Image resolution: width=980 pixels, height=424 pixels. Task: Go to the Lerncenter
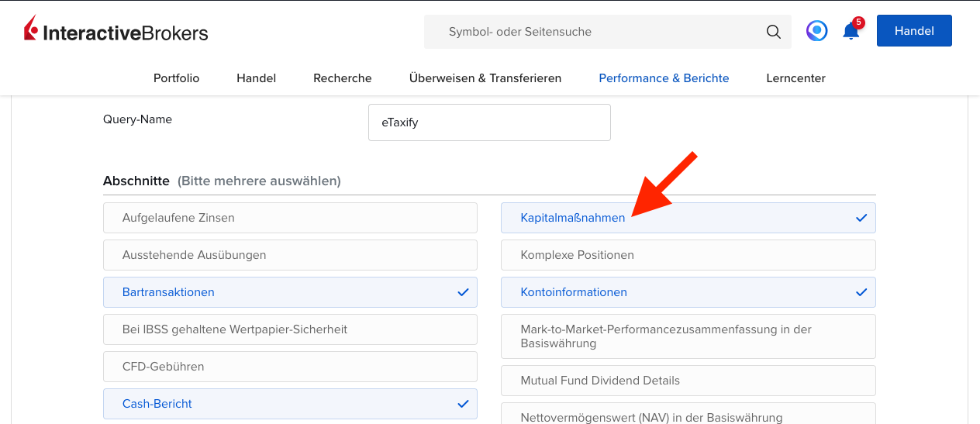[x=795, y=78]
